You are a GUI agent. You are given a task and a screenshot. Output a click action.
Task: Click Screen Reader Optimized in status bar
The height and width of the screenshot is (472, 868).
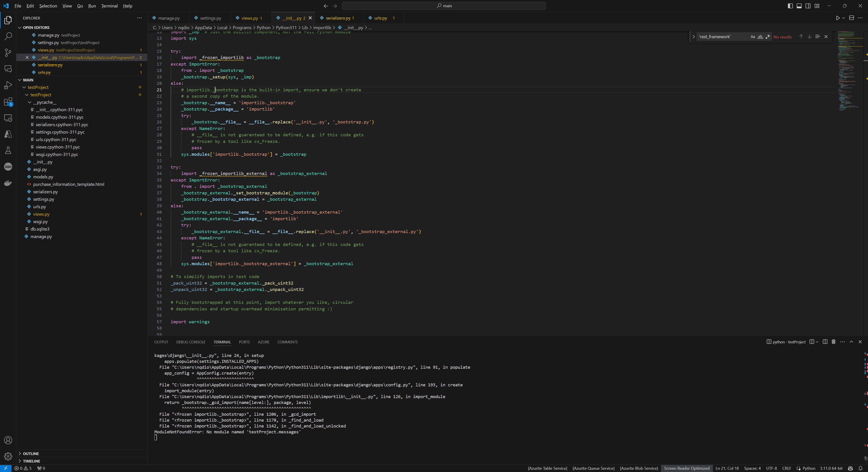pos(686,468)
